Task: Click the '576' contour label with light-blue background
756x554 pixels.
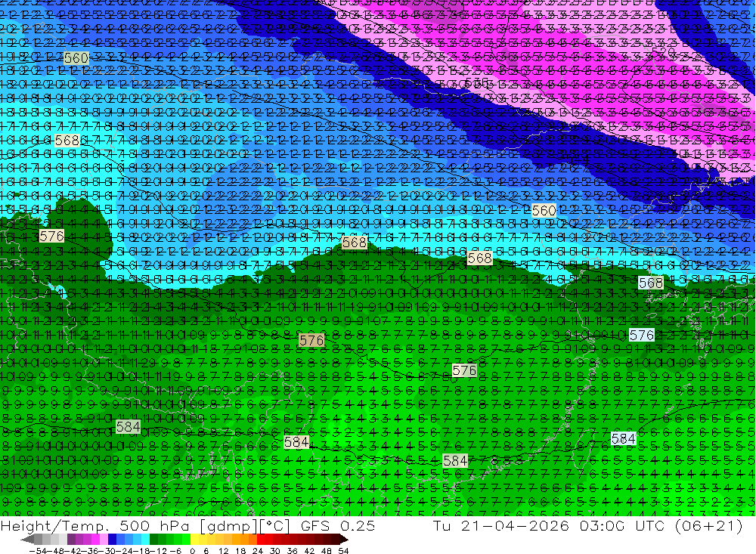Action: tap(642, 335)
